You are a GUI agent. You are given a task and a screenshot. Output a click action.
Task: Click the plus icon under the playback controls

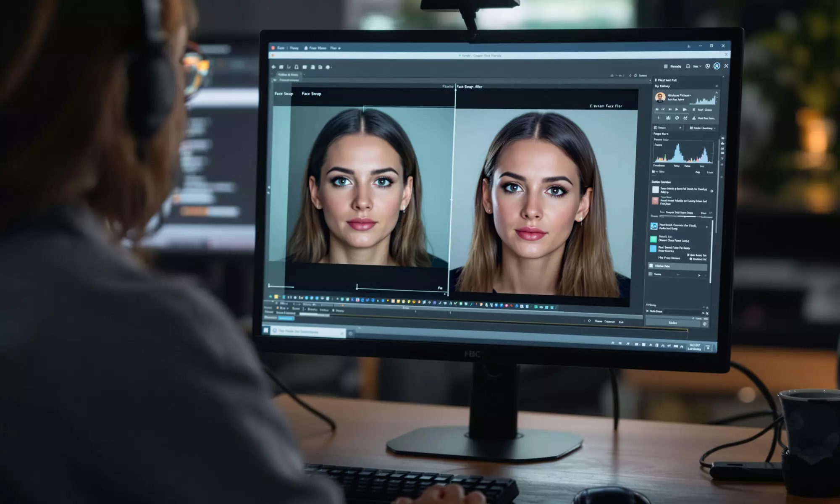(x=658, y=118)
